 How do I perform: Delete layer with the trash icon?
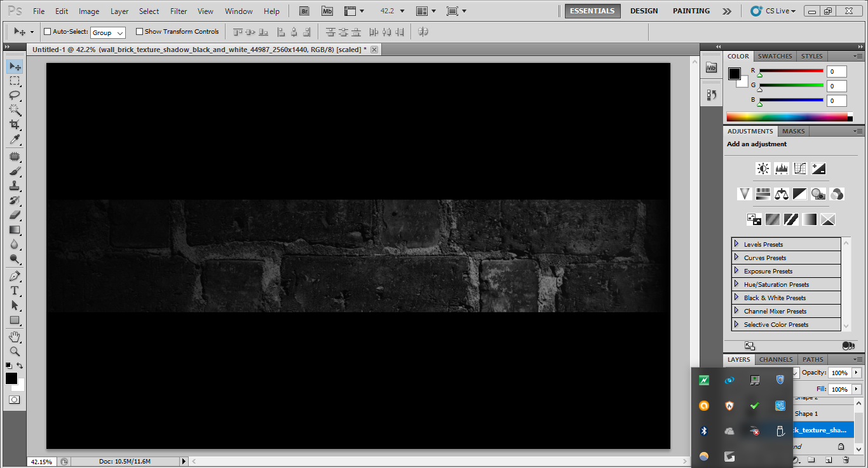coord(845,460)
